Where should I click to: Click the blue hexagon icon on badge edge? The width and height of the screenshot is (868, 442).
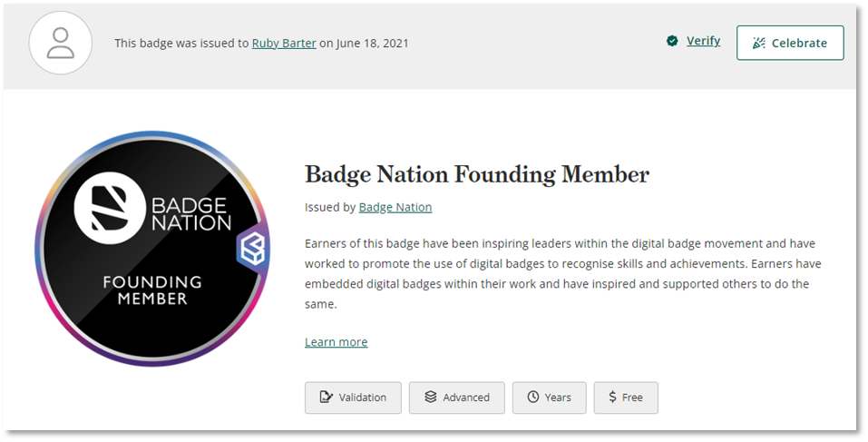point(252,249)
